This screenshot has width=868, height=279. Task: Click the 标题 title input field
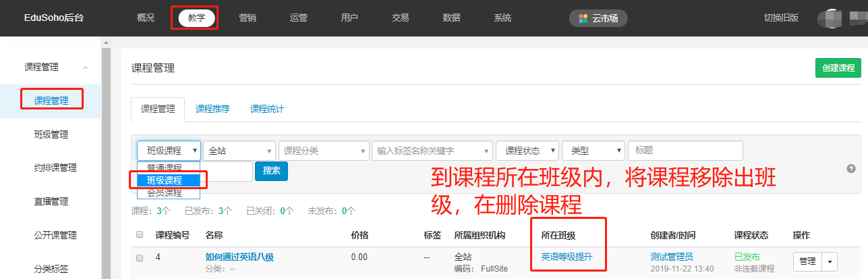point(685,151)
